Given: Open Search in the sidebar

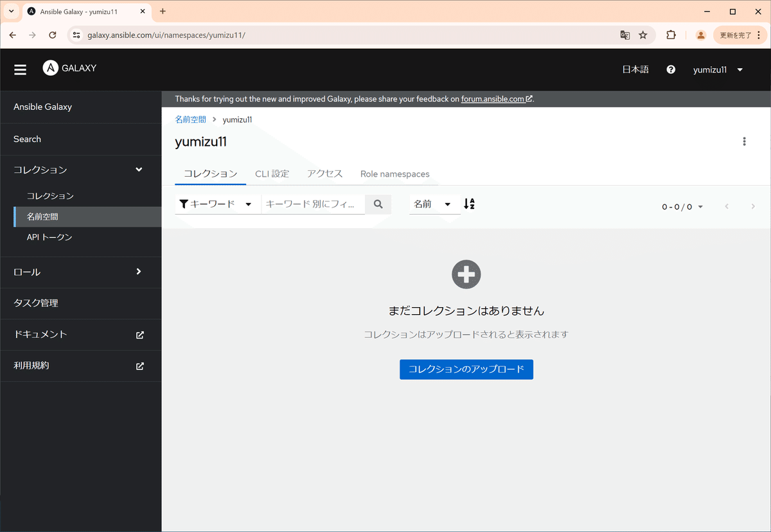Looking at the screenshot, I should tap(80, 139).
